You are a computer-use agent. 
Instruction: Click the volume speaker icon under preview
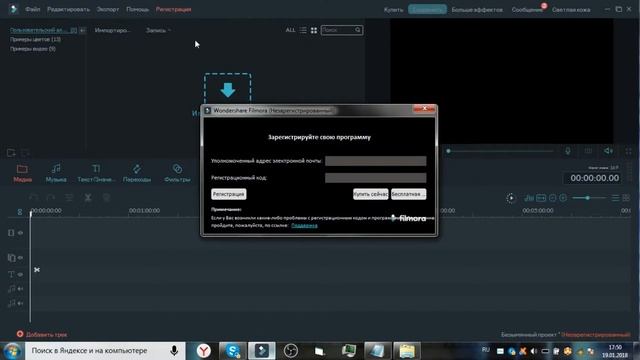[609, 151]
